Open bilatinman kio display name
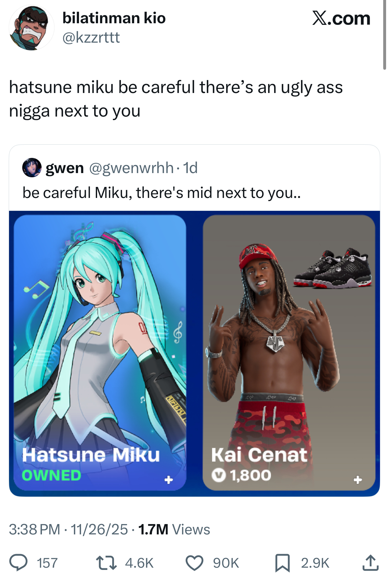This screenshot has height=588, width=389. click(114, 18)
